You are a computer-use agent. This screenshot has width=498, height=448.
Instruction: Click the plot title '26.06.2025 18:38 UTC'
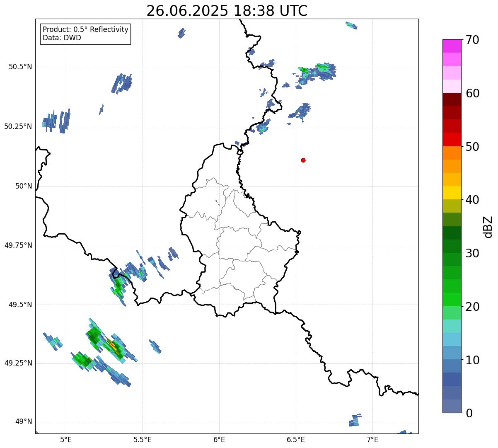227,10
